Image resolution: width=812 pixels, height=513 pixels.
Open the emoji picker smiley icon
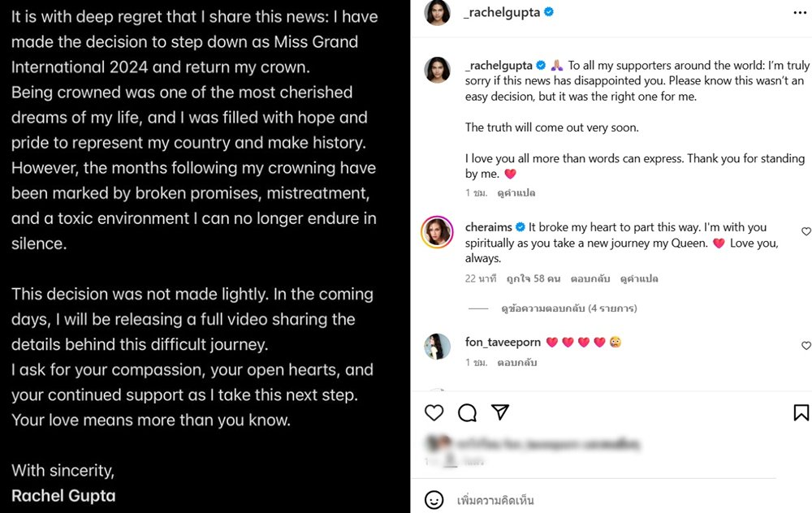434,499
